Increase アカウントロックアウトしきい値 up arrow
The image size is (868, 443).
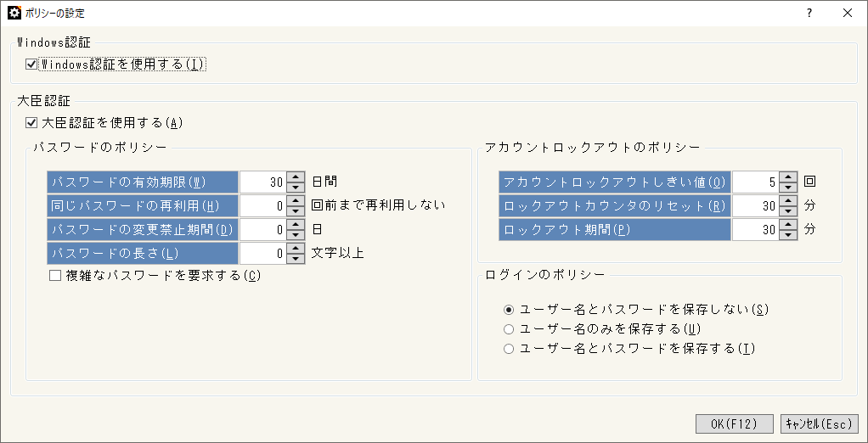(788, 177)
